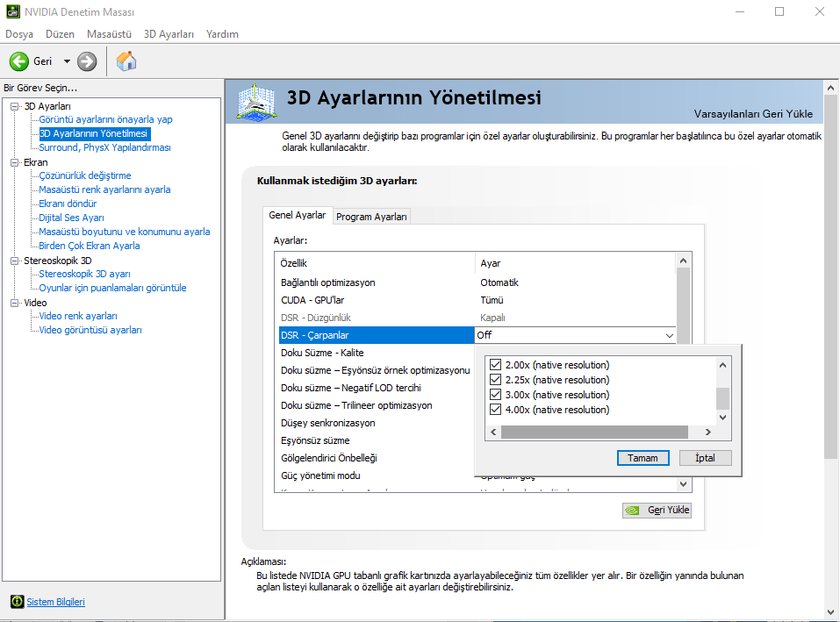Open the Dosya menu
This screenshot has width=840, height=622.
[x=19, y=34]
